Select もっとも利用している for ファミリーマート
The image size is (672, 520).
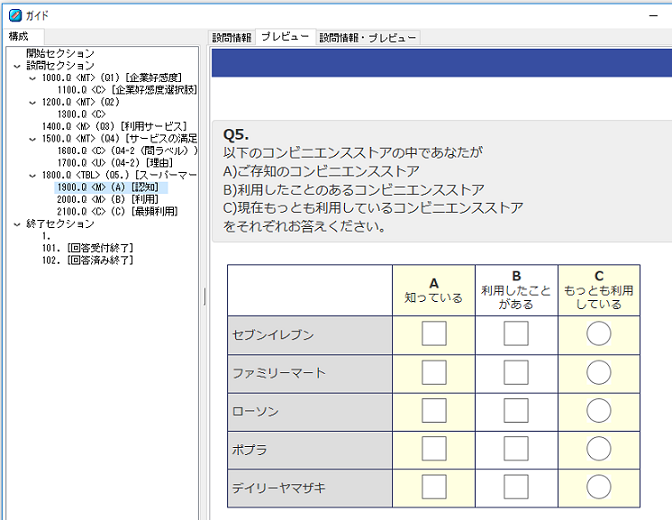[x=599, y=372]
